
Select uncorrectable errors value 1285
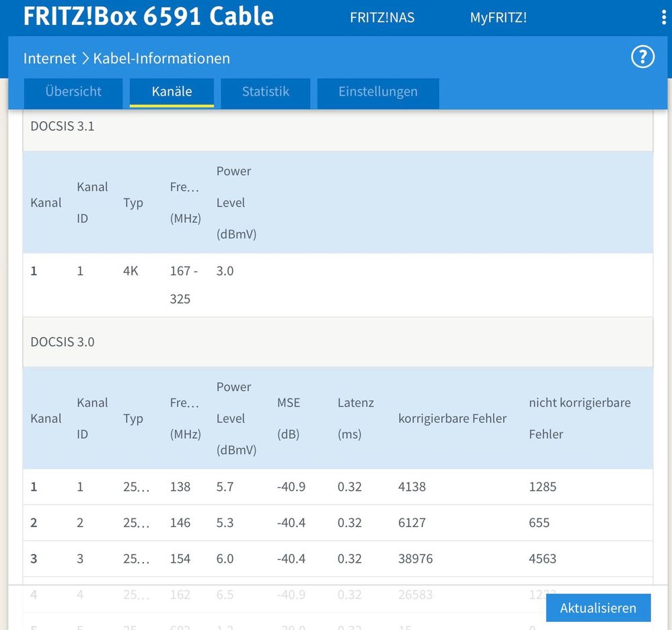[543, 487]
